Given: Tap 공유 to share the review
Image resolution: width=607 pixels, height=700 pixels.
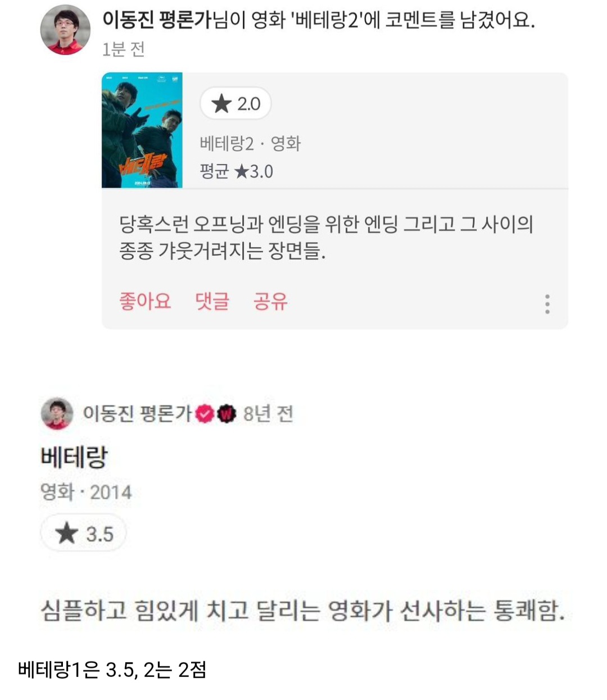Looking at the screenshot, I should tap(270, 301).
